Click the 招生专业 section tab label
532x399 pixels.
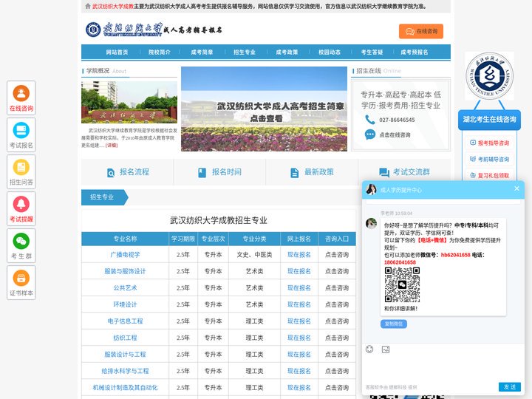[102, 197]
